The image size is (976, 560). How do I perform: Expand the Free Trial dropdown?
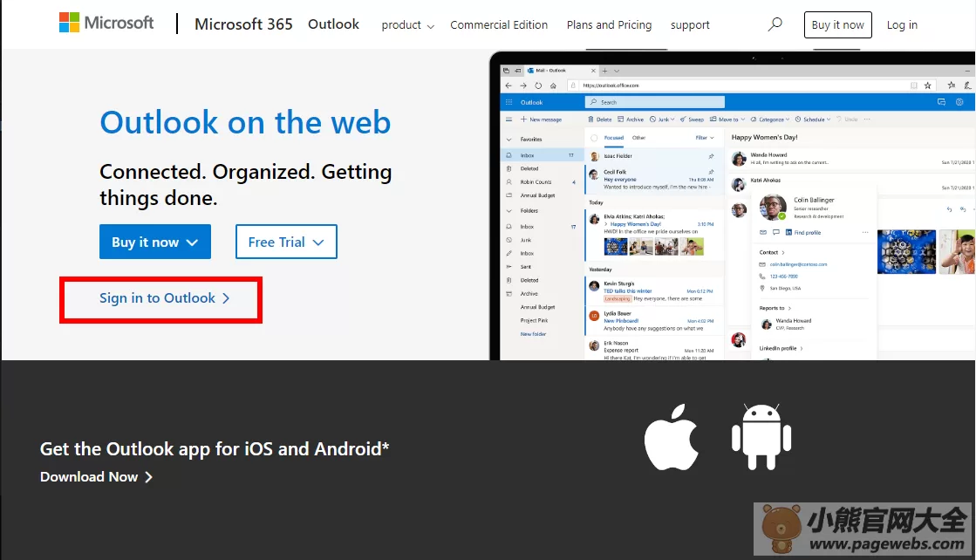tap(286, 242)
